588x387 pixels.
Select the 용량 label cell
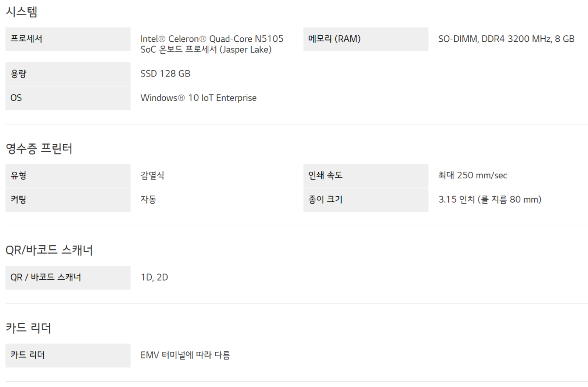68,74
